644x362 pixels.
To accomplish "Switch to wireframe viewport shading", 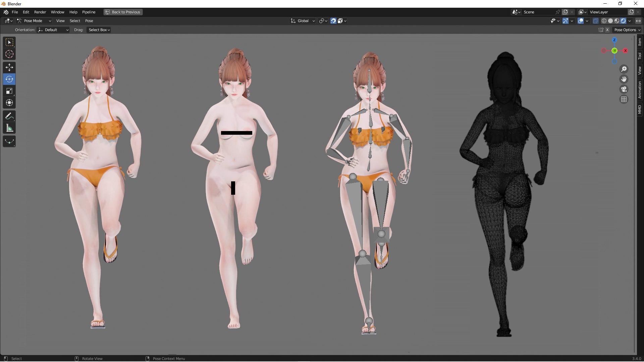I will pyautogui.click(x=604, y=21).
